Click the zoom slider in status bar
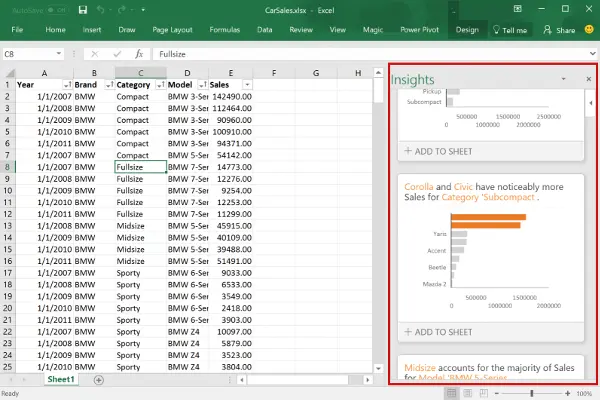 (x=530, y=394)
